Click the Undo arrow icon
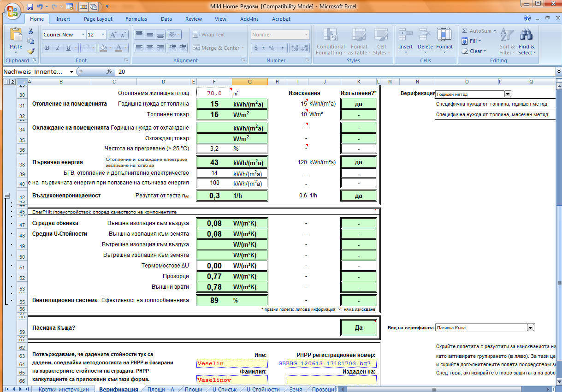Screen dimensions: 562x392 pyautogui.click(x=40, y=7)
